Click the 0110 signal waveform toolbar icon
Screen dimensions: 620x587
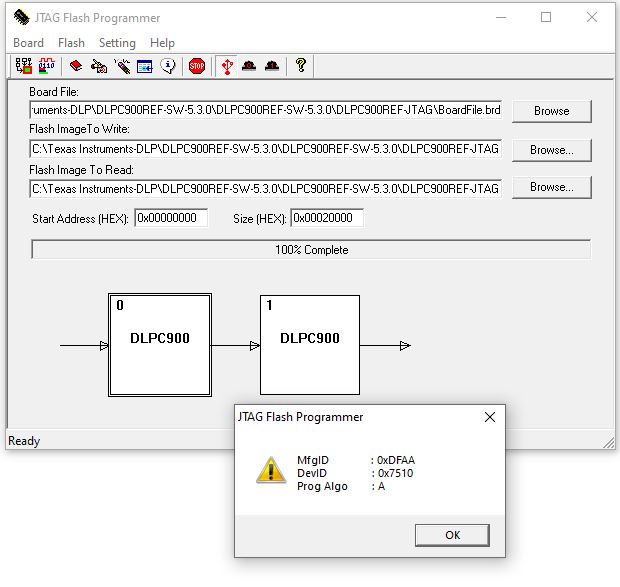(46, 66)
